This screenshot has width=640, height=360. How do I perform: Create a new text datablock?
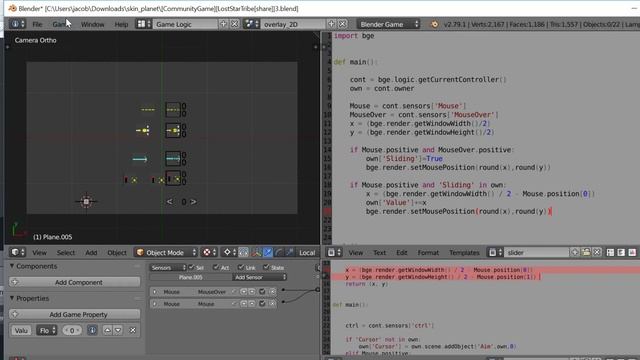pos(575,253)
